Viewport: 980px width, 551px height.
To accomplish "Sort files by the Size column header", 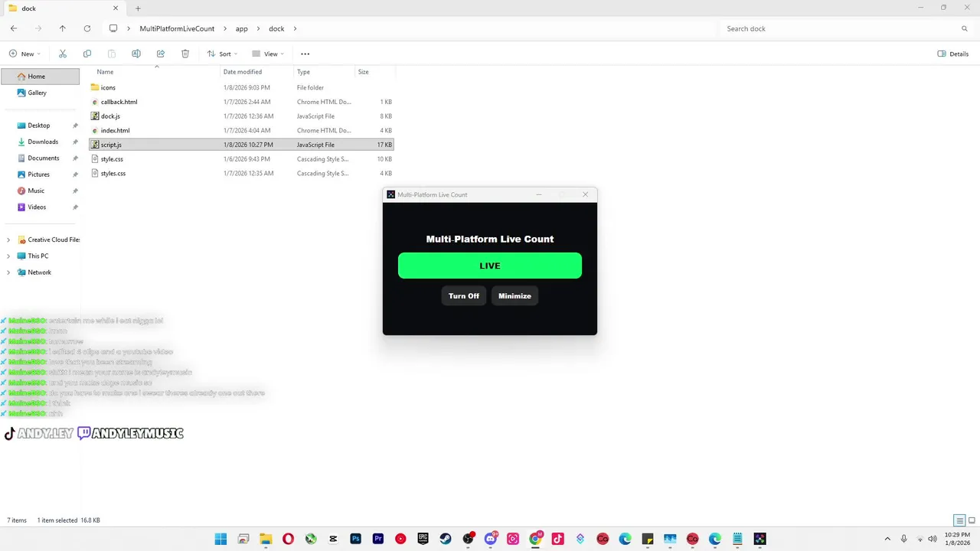I will coord(374,72).
